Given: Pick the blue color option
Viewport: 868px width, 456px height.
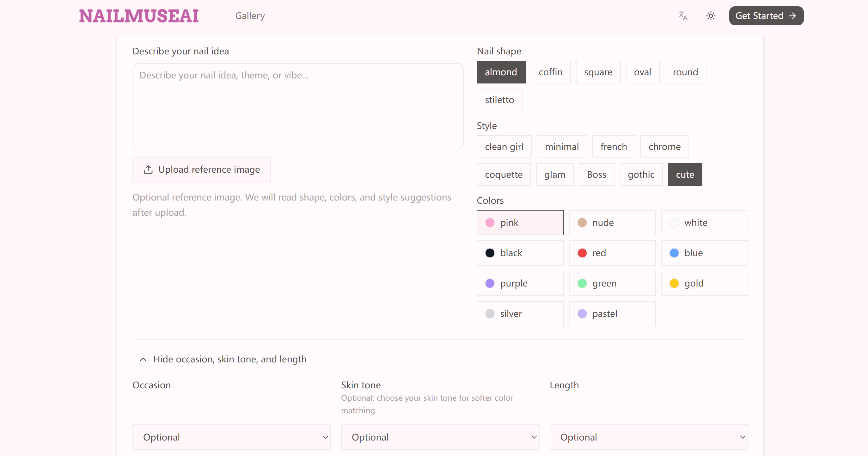Looking at the screenshot, I should pos(704,253).
